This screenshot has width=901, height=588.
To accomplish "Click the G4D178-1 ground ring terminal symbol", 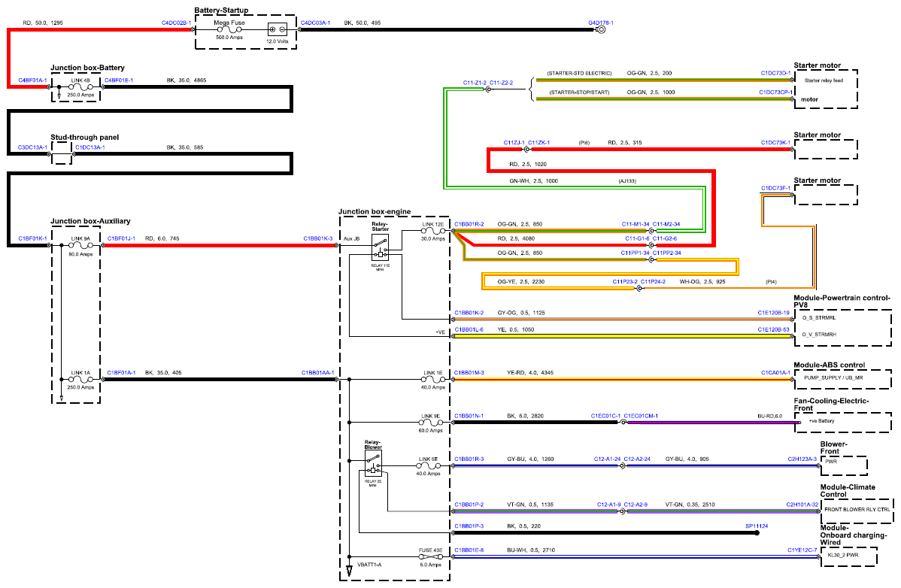I will tap(601, 30).
